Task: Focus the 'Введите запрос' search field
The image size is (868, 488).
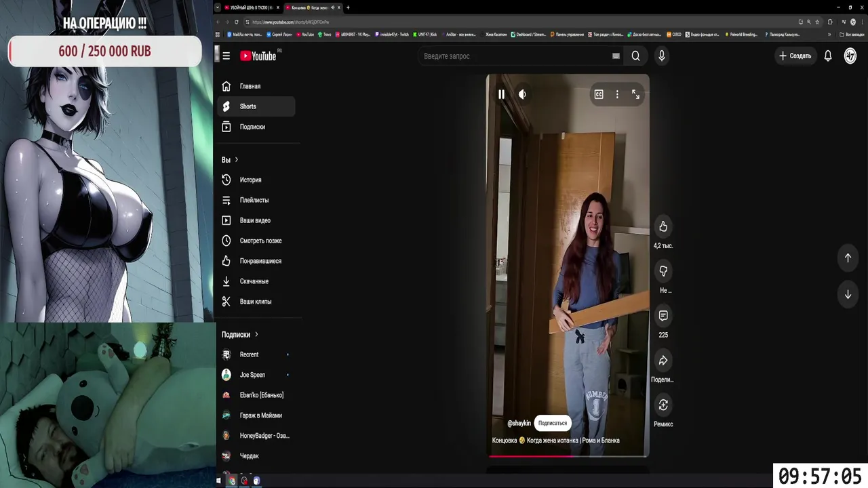Action: click(x=515, y=56)
